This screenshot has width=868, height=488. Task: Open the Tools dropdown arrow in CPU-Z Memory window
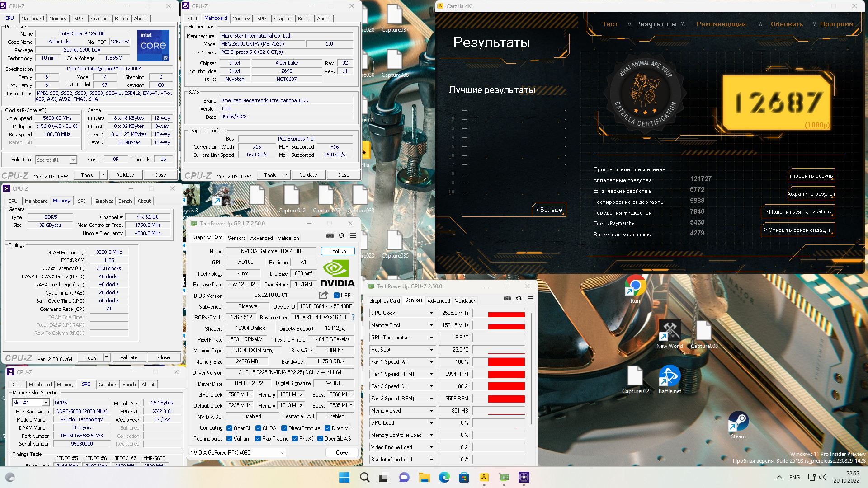pos(107,357)
